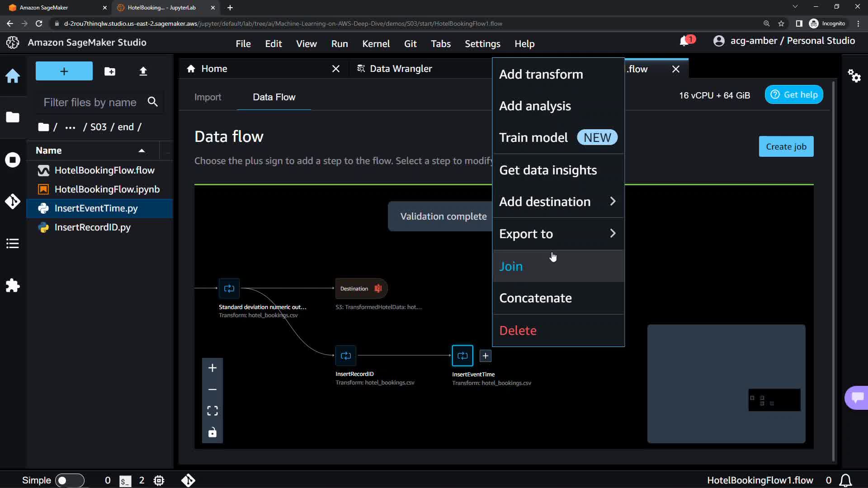Toggle Name column sort arrow
The width and height of the screenshot is (868, 488).
click(142, 151)
